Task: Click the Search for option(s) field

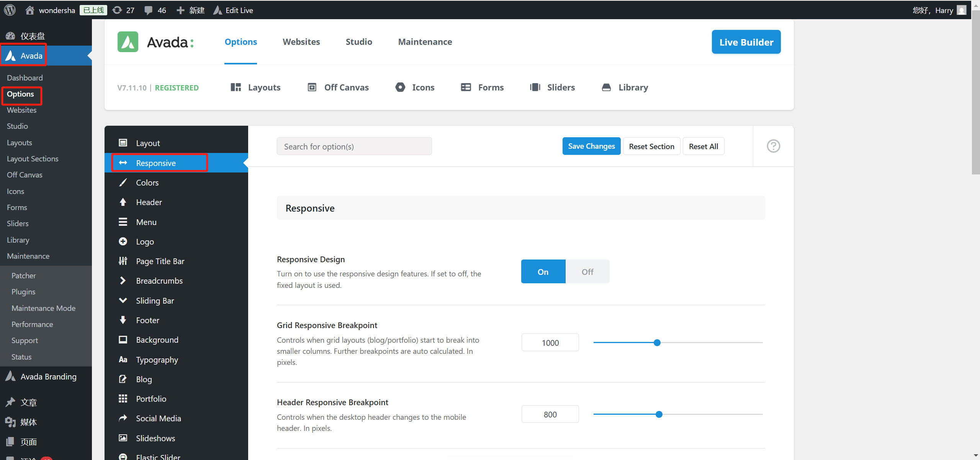Action: coord(354,146)
